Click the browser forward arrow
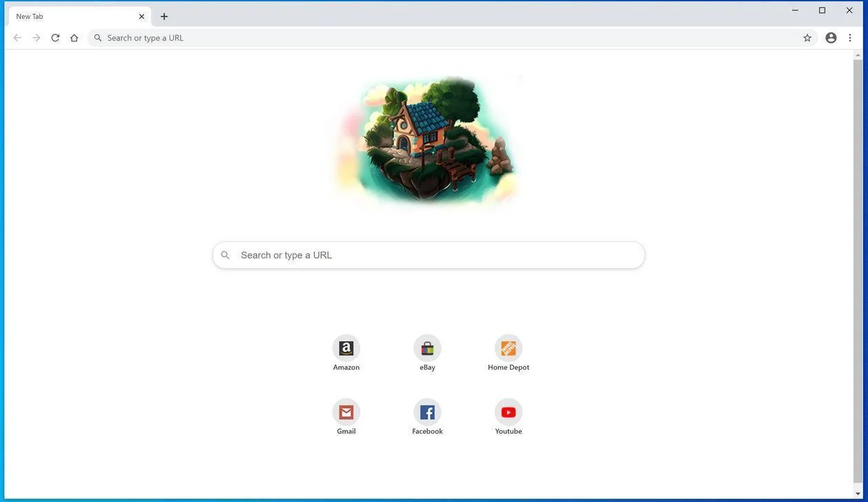868x502 pixels. point(37,38)
